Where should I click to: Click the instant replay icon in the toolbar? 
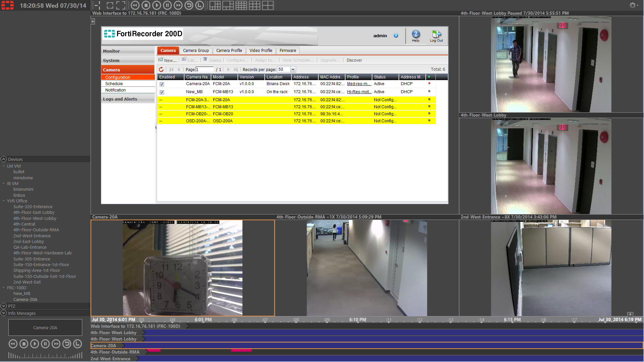[x=189, y=5]
